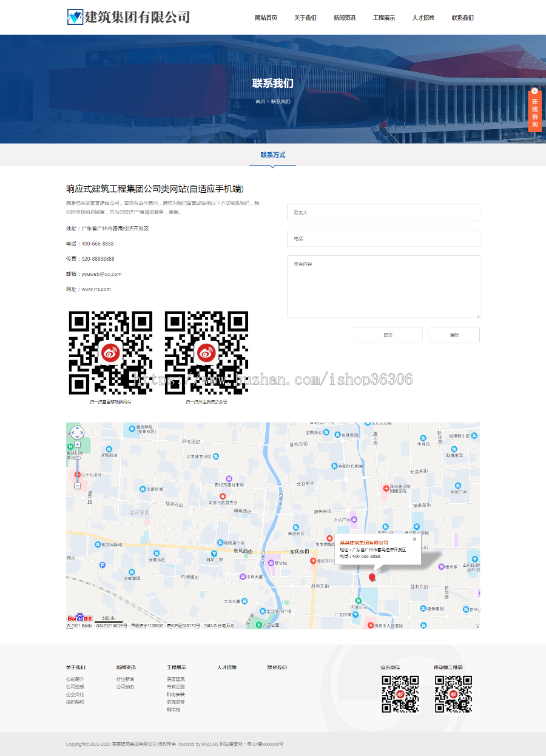Click the www.rrz.com website text
546x756 pixels.
tap(96, 289)
